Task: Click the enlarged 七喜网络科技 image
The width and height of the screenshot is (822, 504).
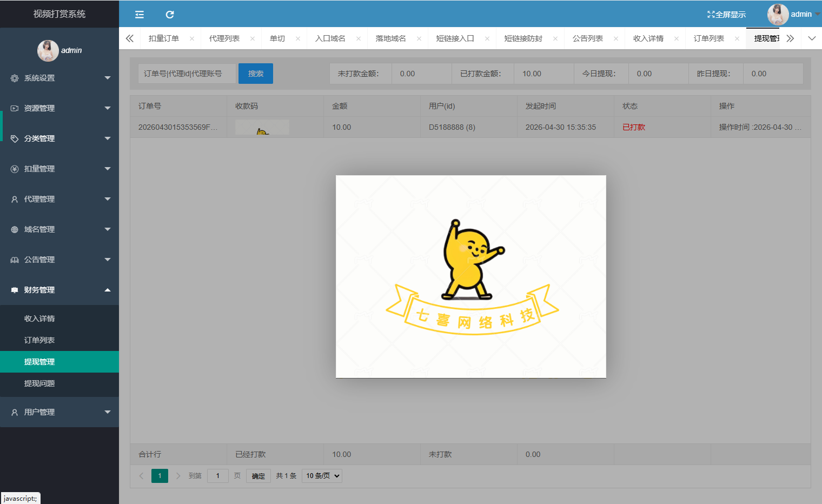Action: (x=471, y=276)
